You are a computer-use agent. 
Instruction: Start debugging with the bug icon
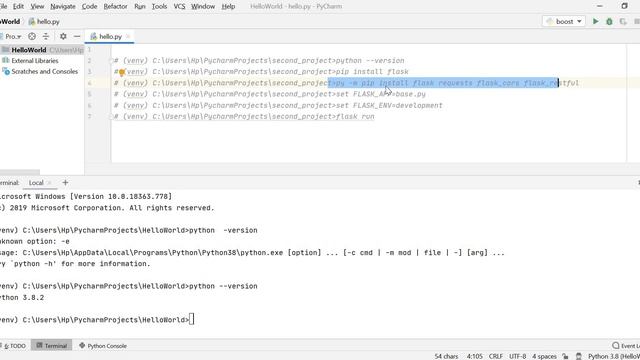609,21
